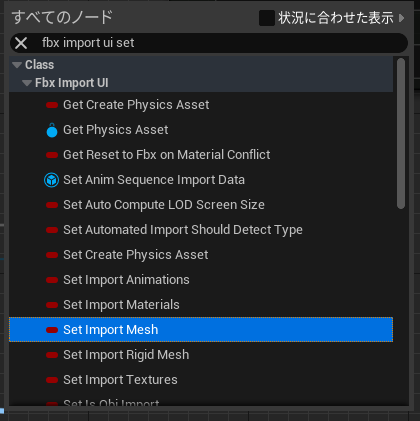Click the red pin icon beside Get Create Physics Asset
Image resolution: width=420 pixels, height=421 pixels.
(x=52, y=105)
